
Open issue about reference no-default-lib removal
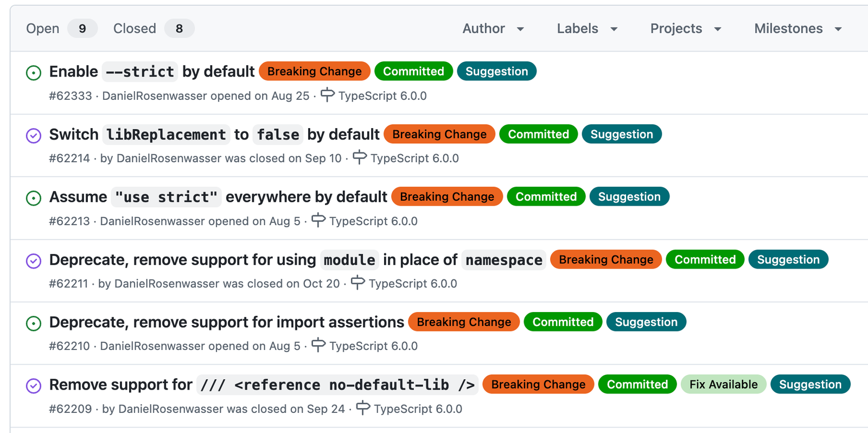[x=264, y=385]
